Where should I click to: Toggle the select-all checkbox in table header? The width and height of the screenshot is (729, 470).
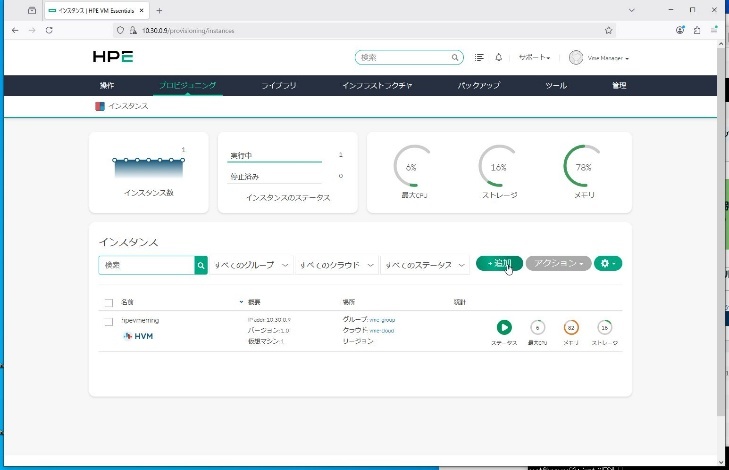[x=108, y=301]
